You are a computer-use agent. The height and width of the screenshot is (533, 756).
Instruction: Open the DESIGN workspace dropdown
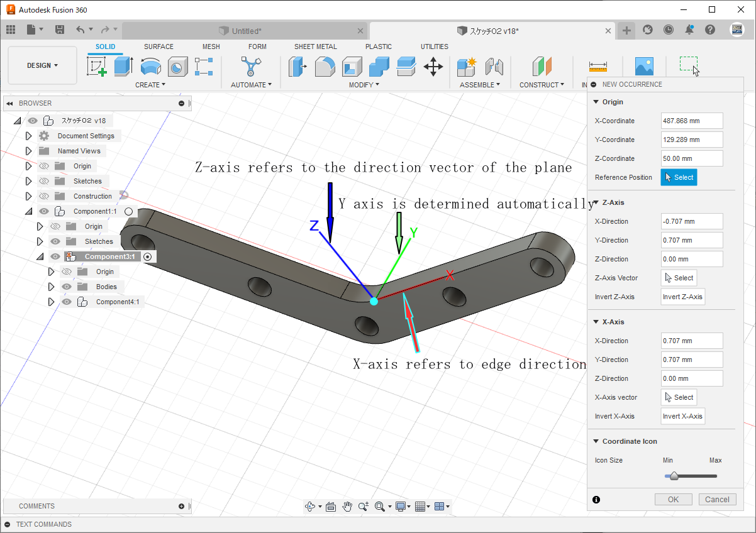tap(42, 65)
